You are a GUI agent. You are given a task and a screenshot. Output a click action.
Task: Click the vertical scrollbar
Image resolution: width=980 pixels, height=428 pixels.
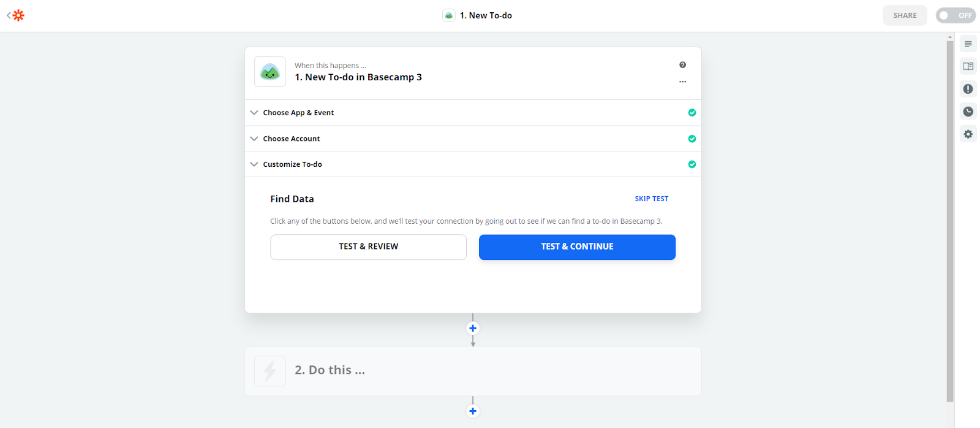pyautogui.click(x=950, y=221)
